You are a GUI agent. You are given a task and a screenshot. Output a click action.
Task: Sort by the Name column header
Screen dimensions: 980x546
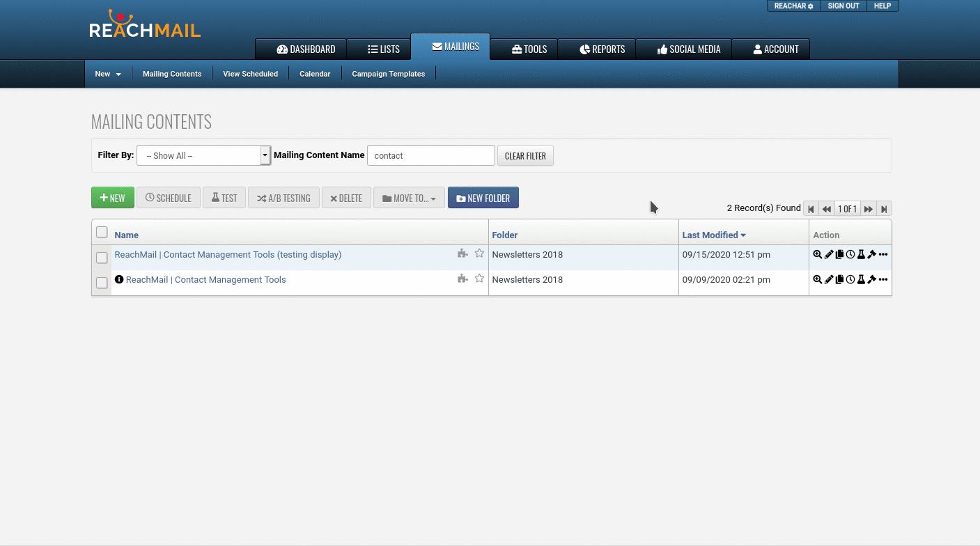pos(126,235)
